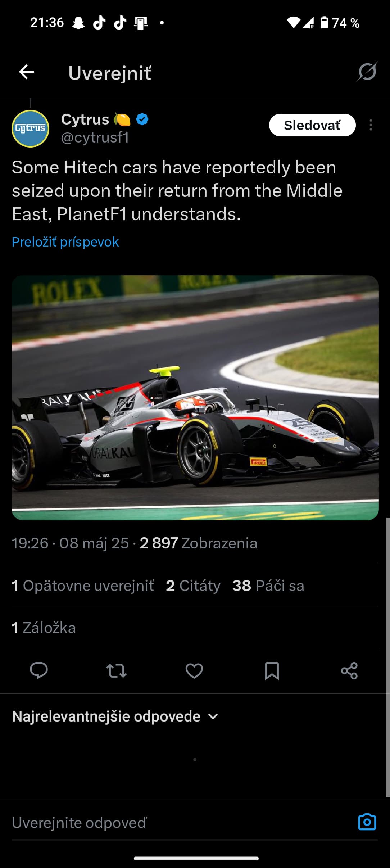Screen dimensions: 390x868
Task: Like the post with heart icon
Action: pos(194,671)
